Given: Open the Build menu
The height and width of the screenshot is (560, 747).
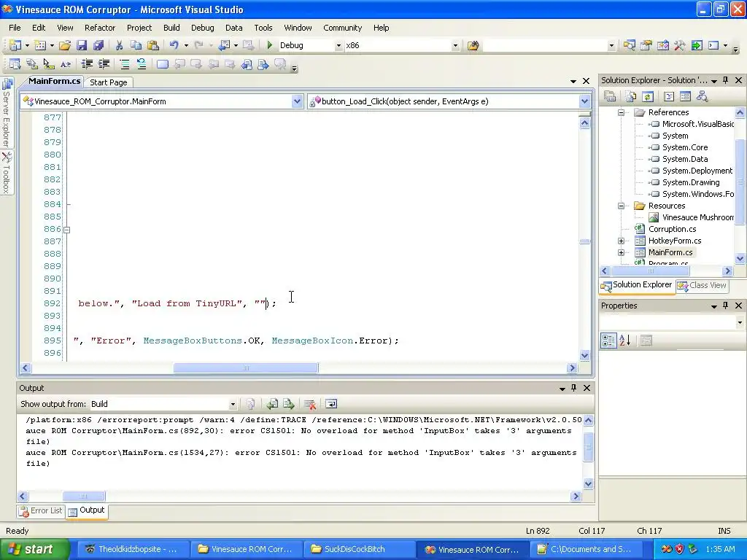Looking at the screenshot, I should click(171, 28).
